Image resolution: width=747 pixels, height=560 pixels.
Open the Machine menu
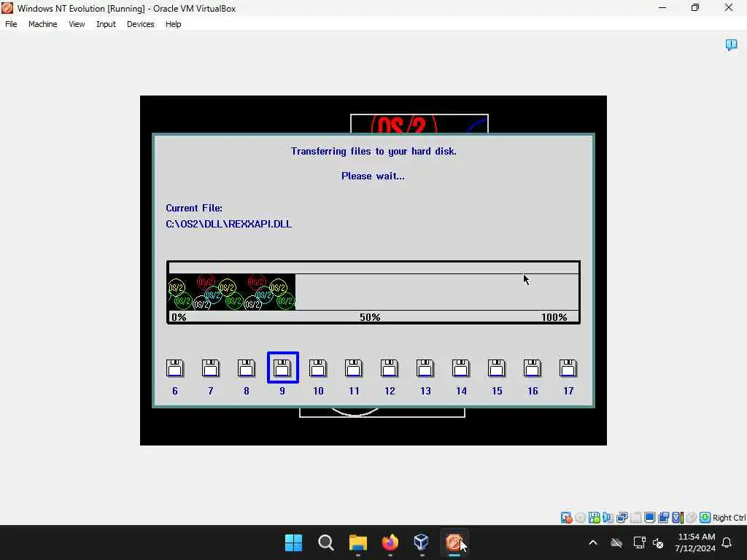(x=42, y=24)
